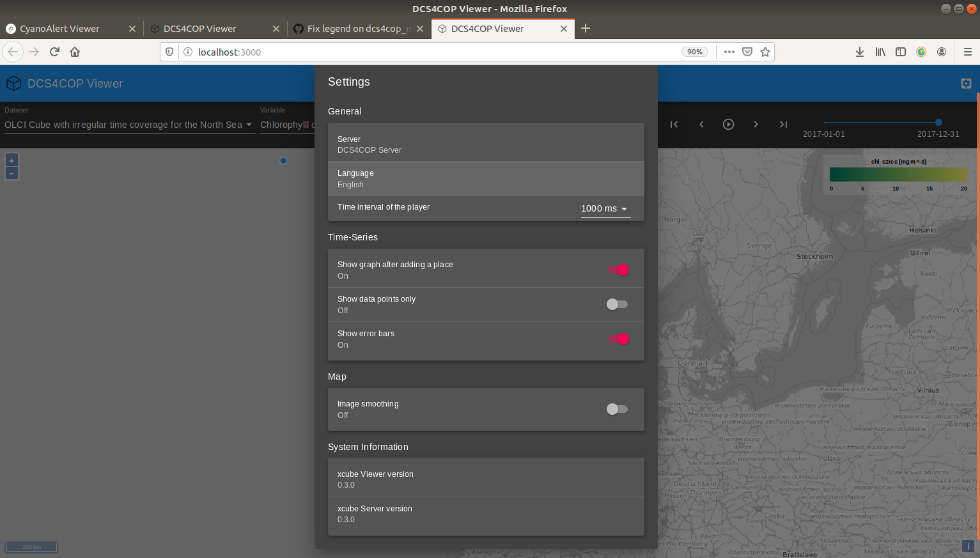Image resolution: width=980 pixels, height=558 pixels.
Task: Enable Show data points only
Action: point(616,304)
